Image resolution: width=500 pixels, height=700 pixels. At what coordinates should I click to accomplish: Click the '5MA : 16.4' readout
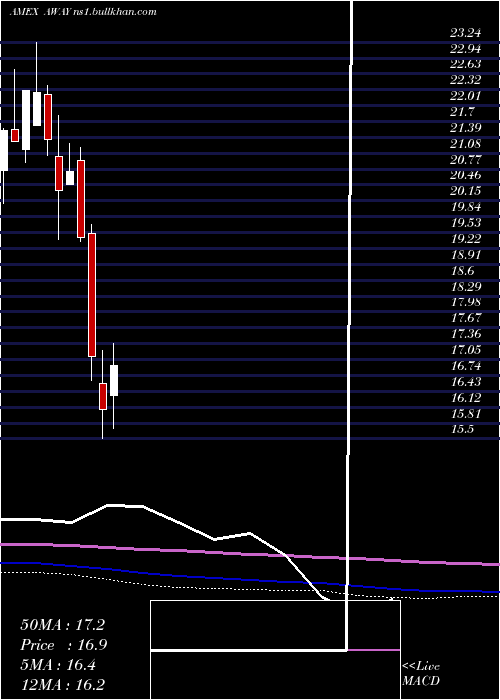[x=58, y=665]
